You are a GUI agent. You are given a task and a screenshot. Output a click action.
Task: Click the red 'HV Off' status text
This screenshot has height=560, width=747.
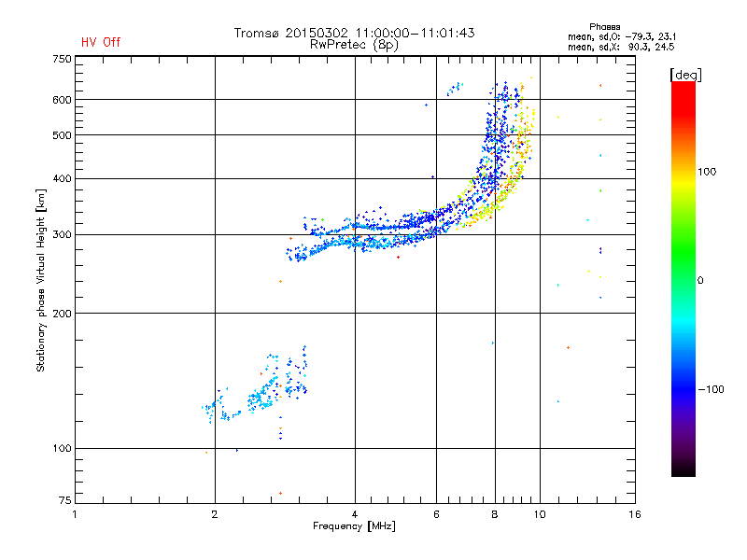click(101, 42)
